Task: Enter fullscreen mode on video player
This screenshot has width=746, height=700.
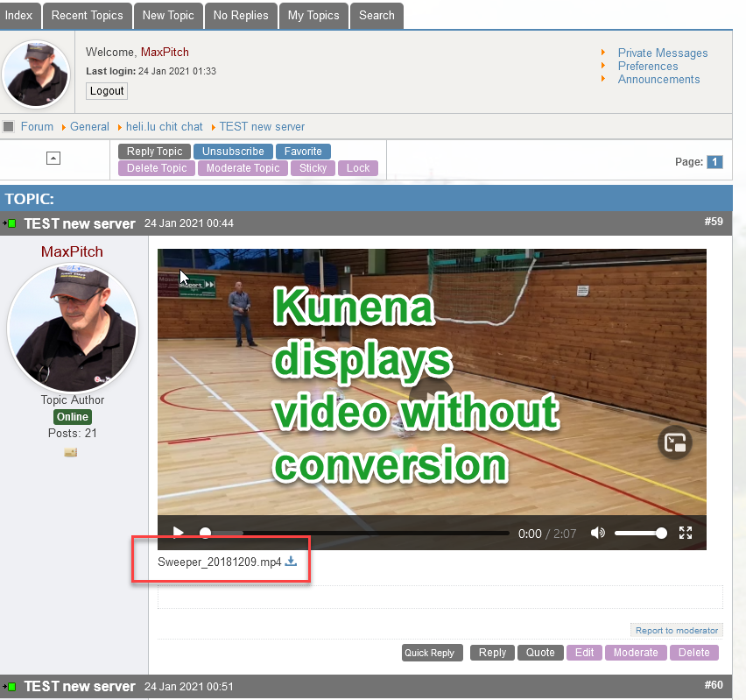Action: (686, 533)
